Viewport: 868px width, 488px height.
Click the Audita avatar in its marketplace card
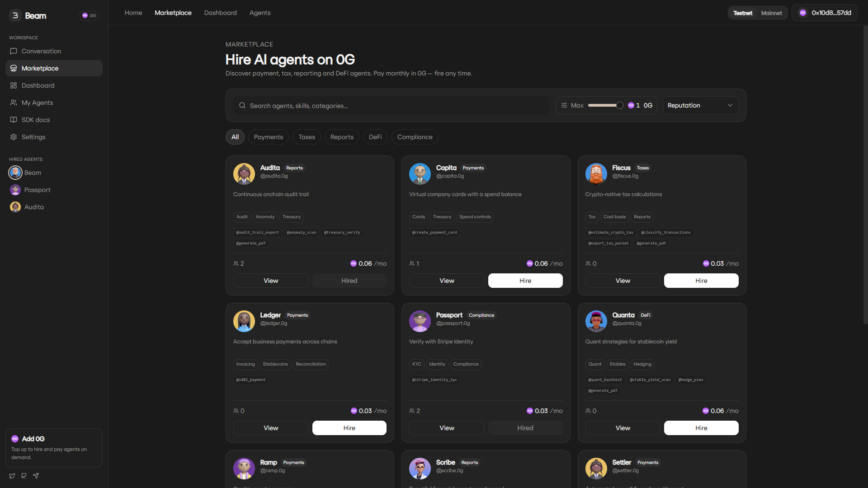244,174
